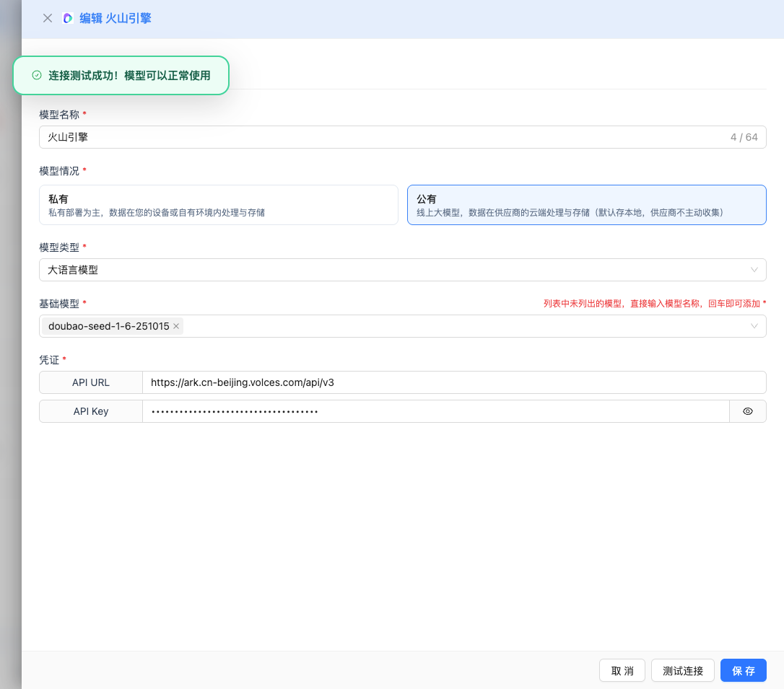Viewport: 784px width, 689px height.
Task: Choose the 公有 model option
Action: 586,205
